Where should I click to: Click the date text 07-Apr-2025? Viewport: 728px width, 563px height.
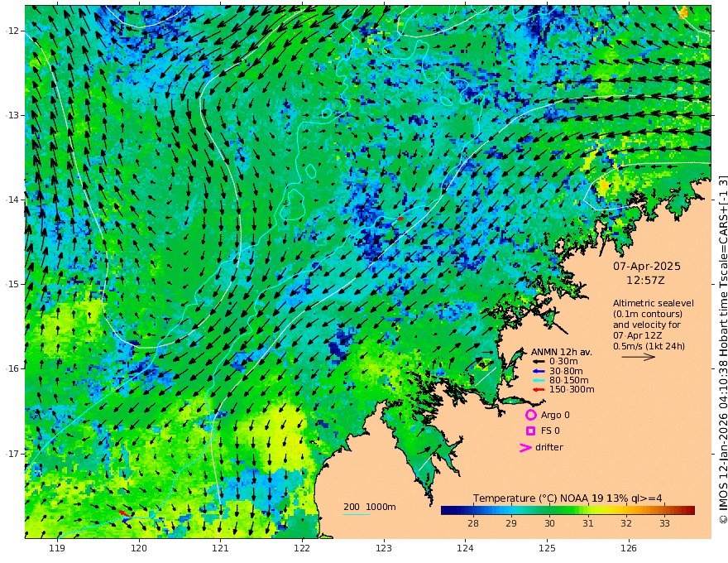click(647, 267)
